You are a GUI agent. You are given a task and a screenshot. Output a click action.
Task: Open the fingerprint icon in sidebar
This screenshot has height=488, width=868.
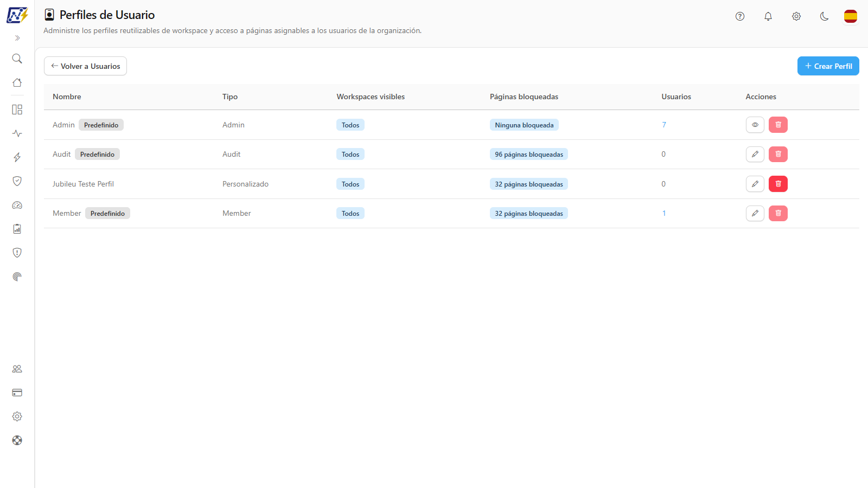point(17,277)
